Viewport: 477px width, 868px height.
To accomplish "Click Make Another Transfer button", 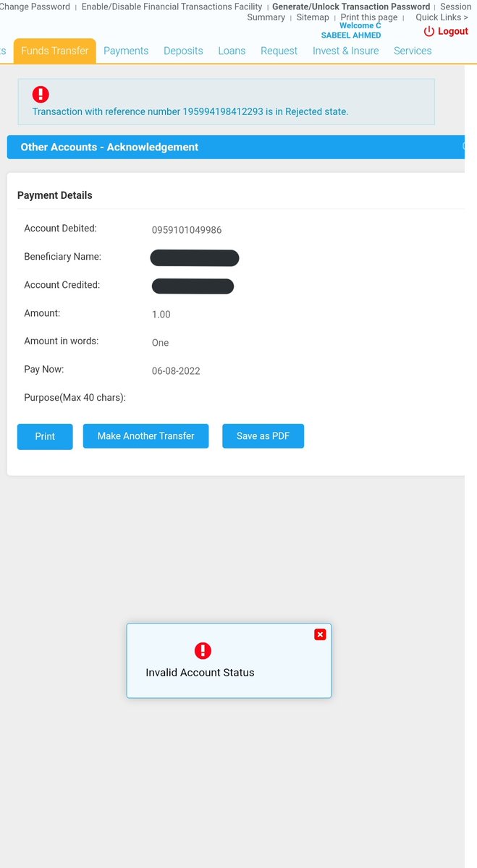I will (145, 436).
